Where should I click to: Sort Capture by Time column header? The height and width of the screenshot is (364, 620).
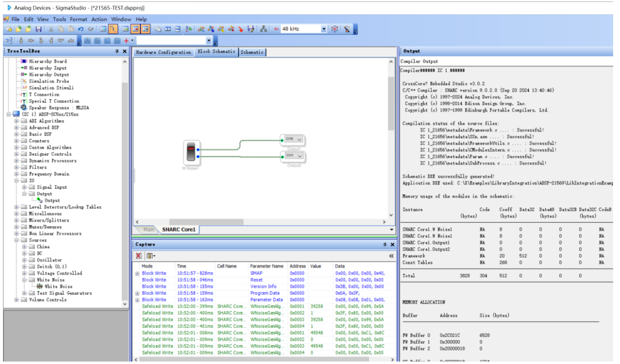coord(195,266)
